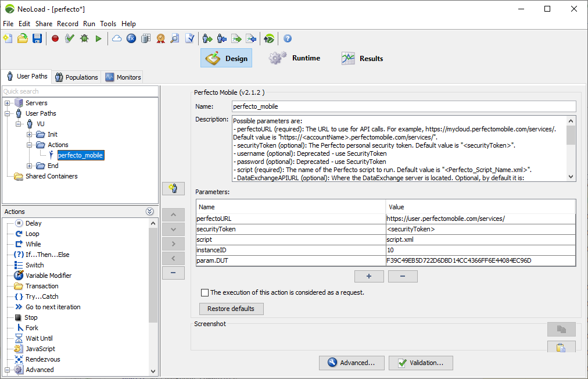Select the User Paths tab
The width and height of the screenshot is (588, 379).
(x=27, y=76)
